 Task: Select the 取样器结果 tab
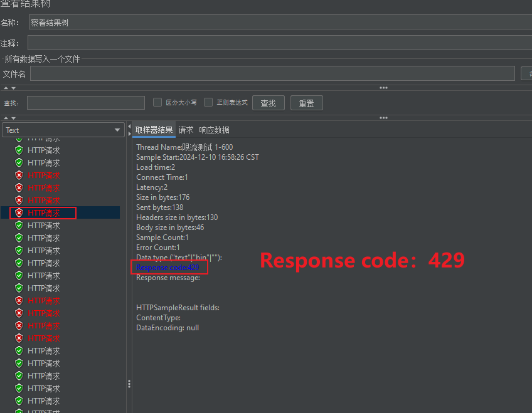[x=154, y=130]
